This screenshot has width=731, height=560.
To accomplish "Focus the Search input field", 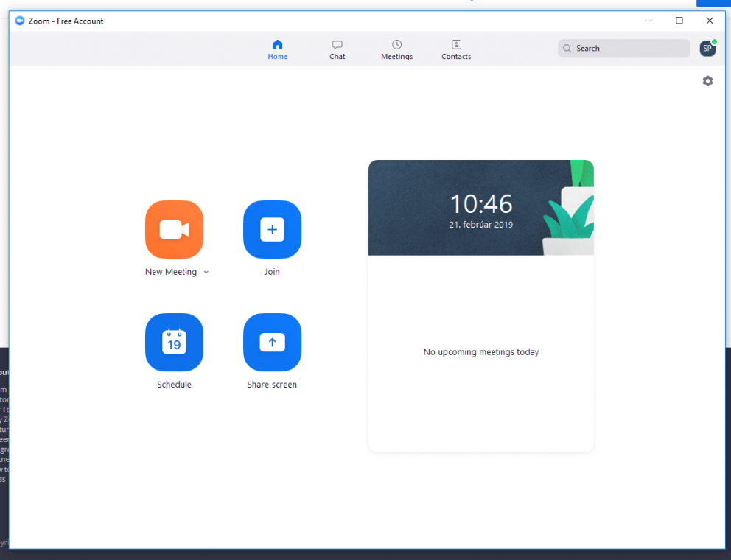I will [630, 49].
